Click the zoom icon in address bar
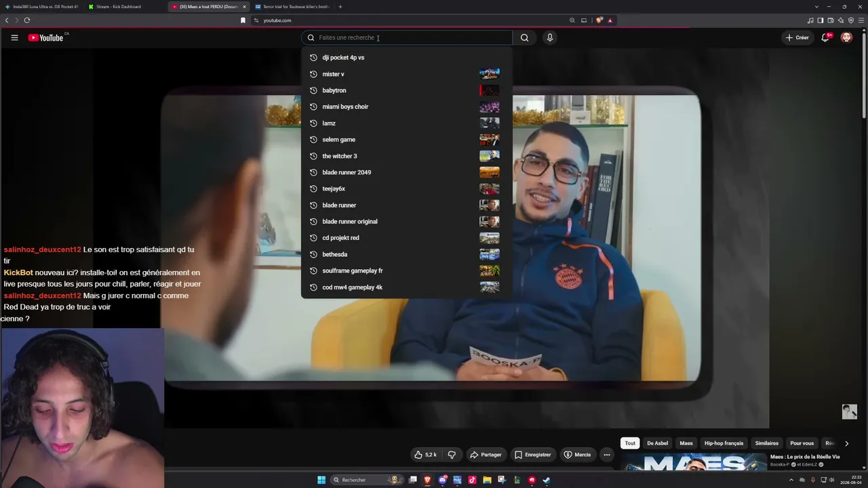The image size is (868, 488). click(572, 20)
